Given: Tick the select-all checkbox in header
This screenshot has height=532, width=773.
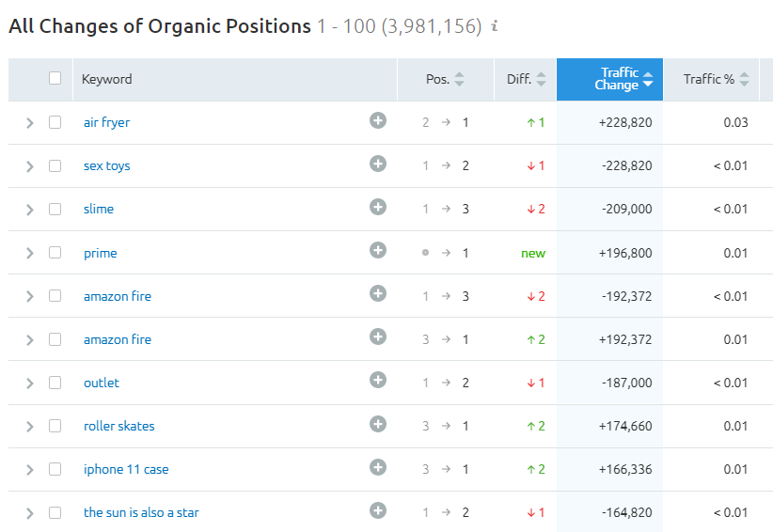Looking at the screenshot, I should coord(55,78).
